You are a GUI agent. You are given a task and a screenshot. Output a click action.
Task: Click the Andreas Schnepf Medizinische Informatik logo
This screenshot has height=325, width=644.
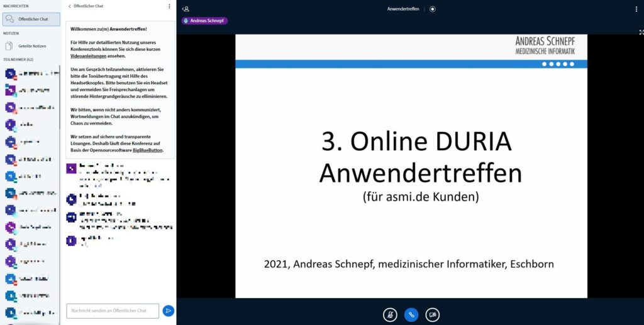coord(545,45)
